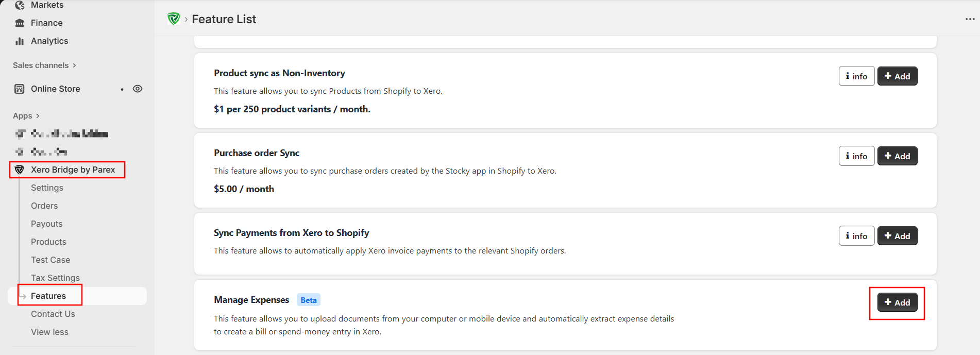
Task: Add Sync Payments from Xero to Shopify
Action: click(897, 236)
